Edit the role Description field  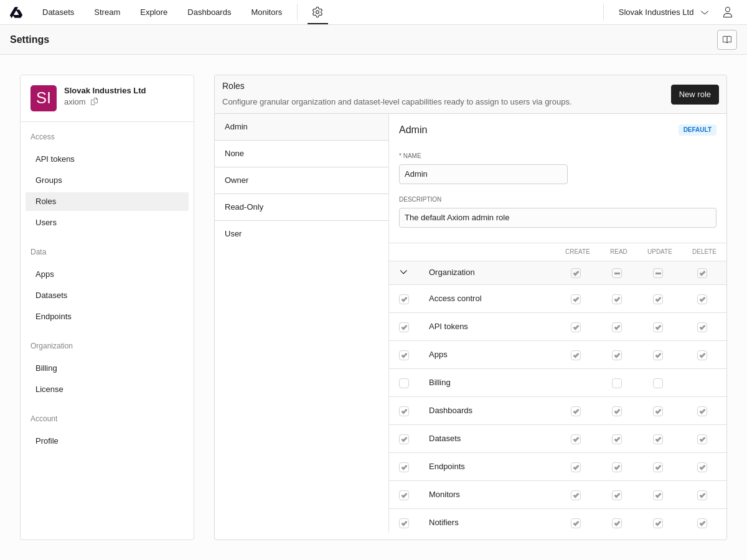[x=557, y=218]
